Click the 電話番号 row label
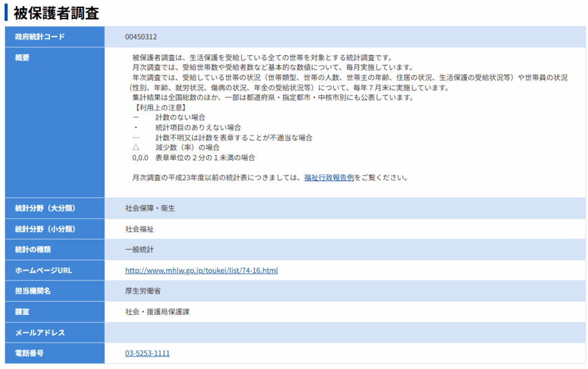 [x=29, y=353]
